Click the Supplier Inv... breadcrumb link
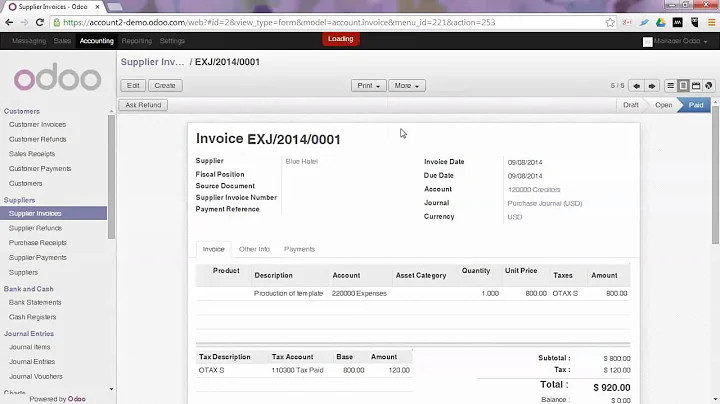Screen dimensions: 720x404 tap(152, 62)
